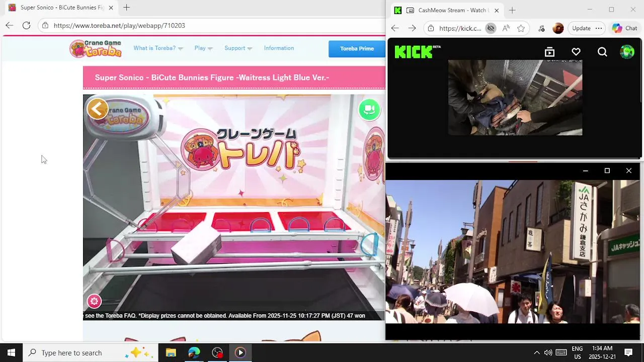Open Edge profile picture in Kick window
Screen dimensions: 644x362
coord(558,28)
